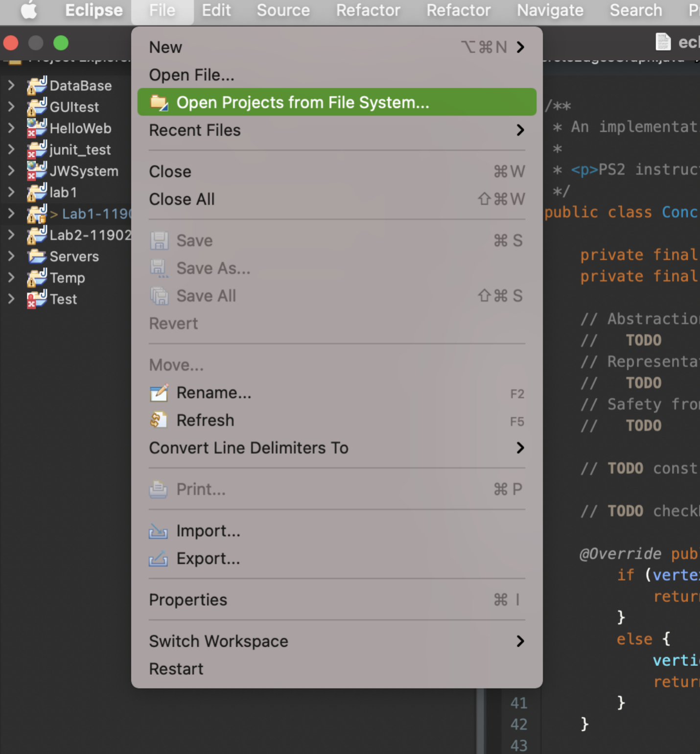Open the Apple menu
This screenshot has height=754, width=700.
[x=29, y=10]
